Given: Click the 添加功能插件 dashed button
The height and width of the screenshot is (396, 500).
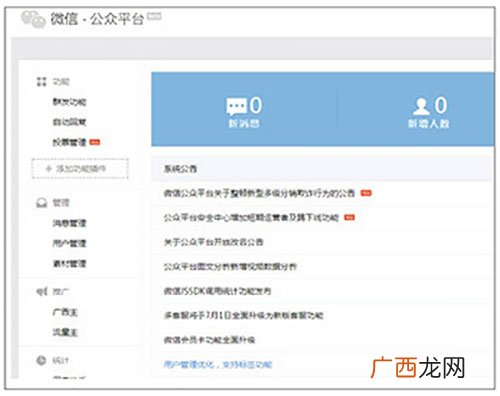Looking at the screenshot, I should click(80, 169).
